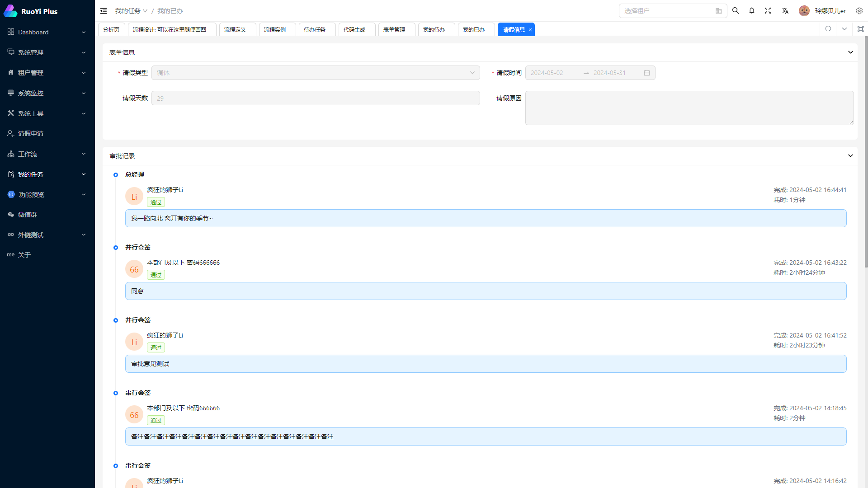Refresh the current tab page

click(x=828, y=29)
